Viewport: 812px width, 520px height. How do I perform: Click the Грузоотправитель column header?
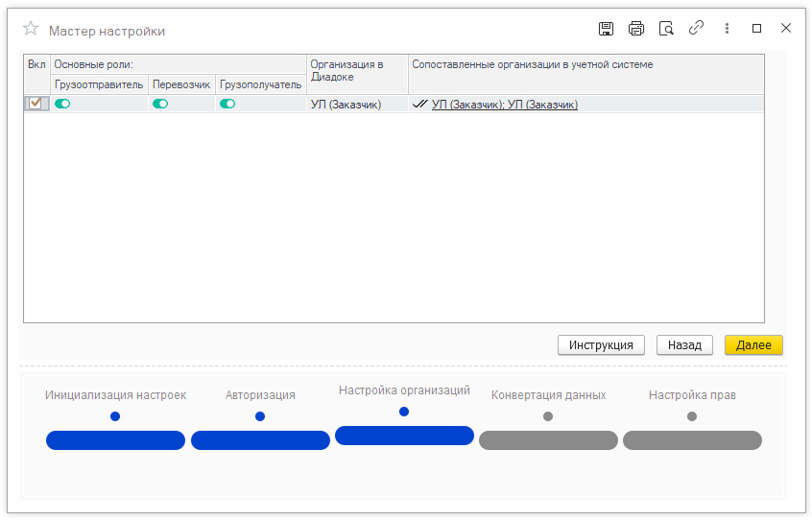[x=99, y=84]
